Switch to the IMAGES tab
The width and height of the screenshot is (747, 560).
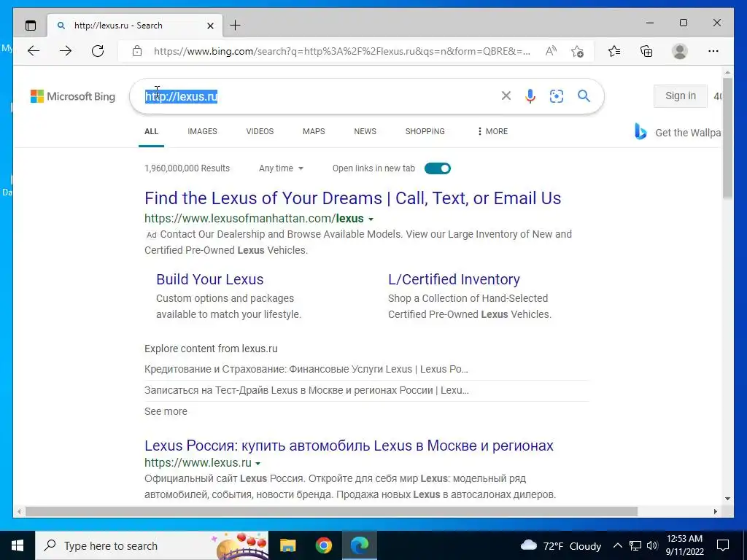tap(202, 131)
